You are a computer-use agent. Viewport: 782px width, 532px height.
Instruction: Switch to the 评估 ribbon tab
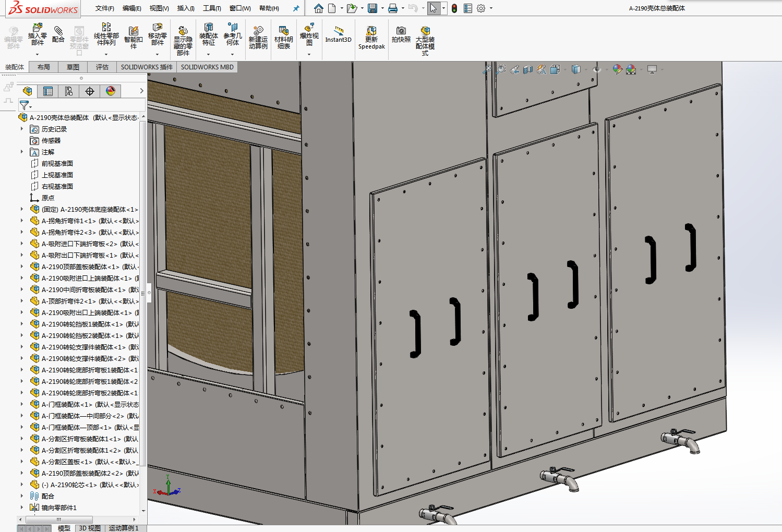click(x=102, y=67)
